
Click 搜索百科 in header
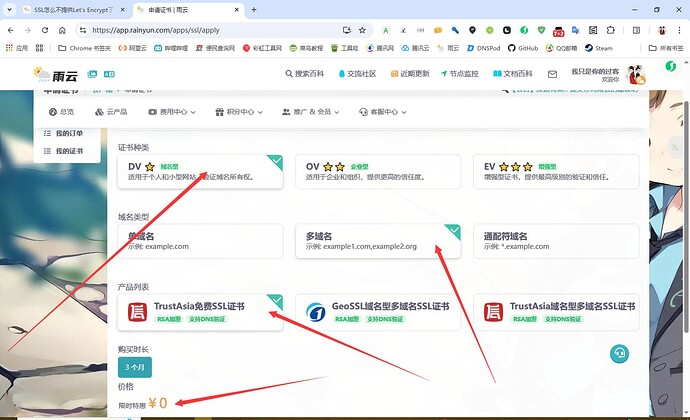(305, 74)
